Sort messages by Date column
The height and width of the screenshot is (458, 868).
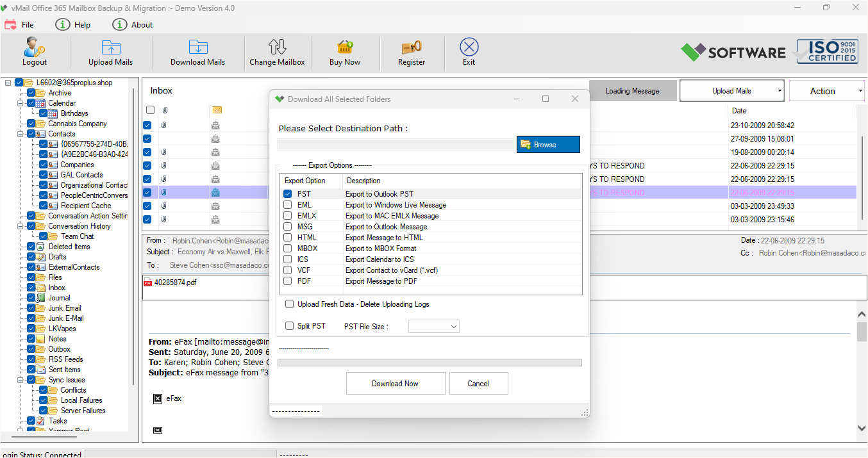[x=792, y=111]
